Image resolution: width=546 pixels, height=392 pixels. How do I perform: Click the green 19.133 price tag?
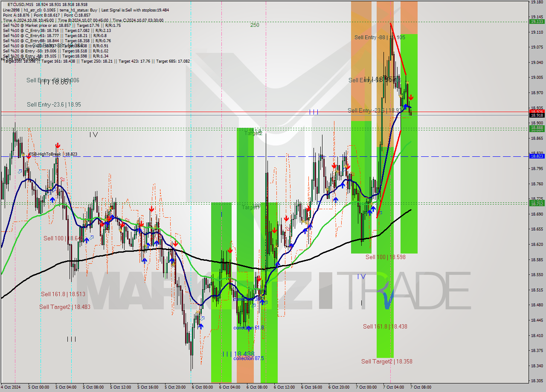click(537, 21)
